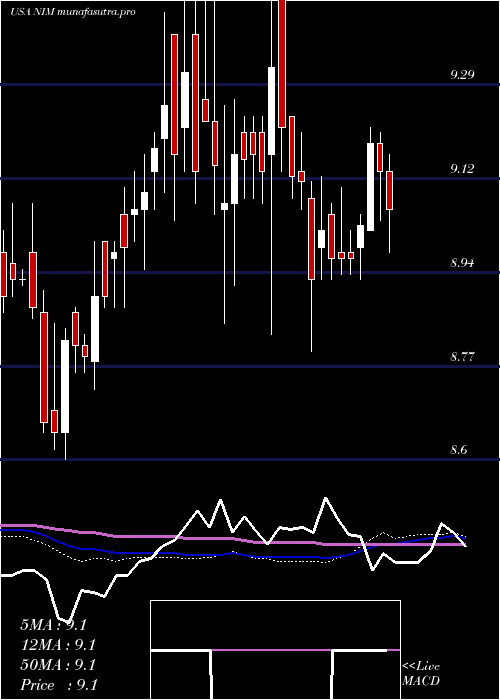500x700 pixels.
Task: Click the 9.12 price axis label
Action: pos(462,169)
